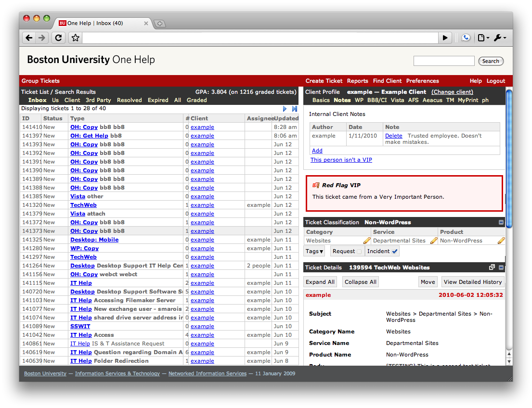Open the SSWIT ticket link

80,326
